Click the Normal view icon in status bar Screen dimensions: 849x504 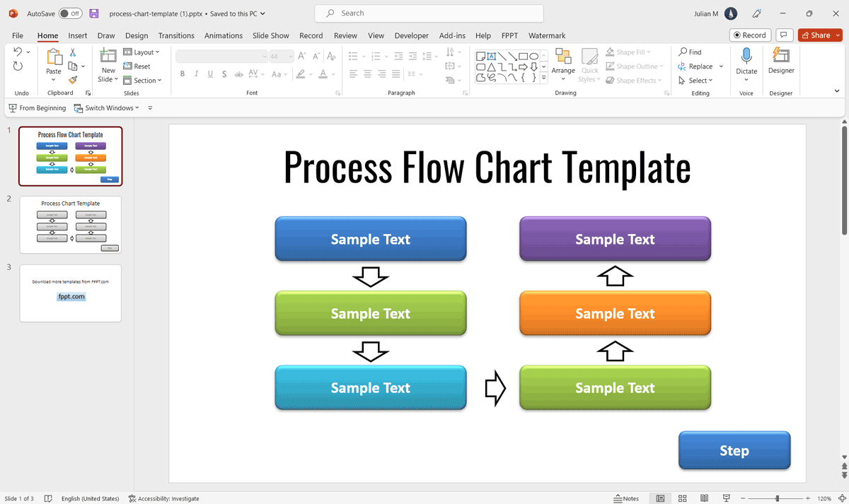(660, 498)
